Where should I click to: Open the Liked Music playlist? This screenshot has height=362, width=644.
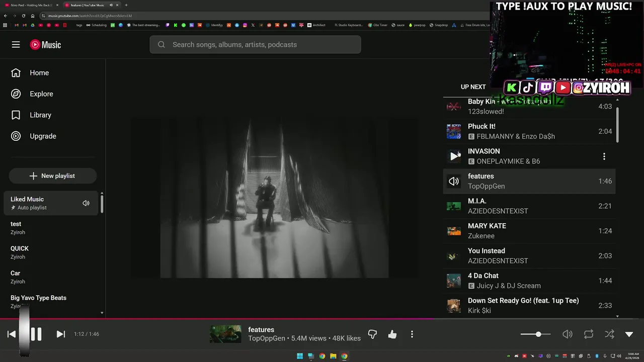coord(50,203)
